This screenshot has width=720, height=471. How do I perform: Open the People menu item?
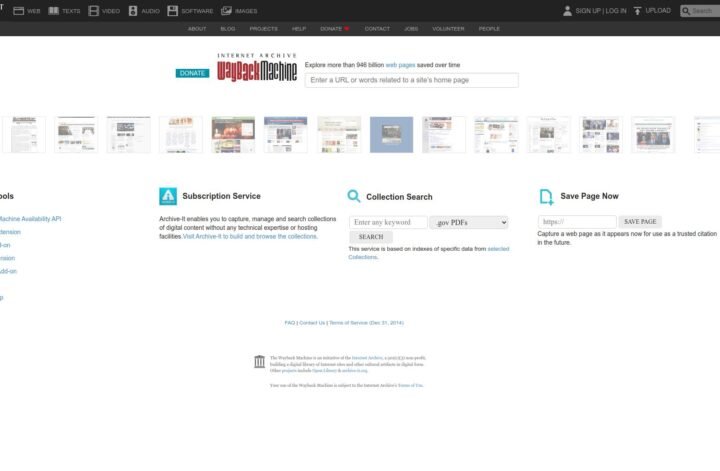tap(489, 29)
